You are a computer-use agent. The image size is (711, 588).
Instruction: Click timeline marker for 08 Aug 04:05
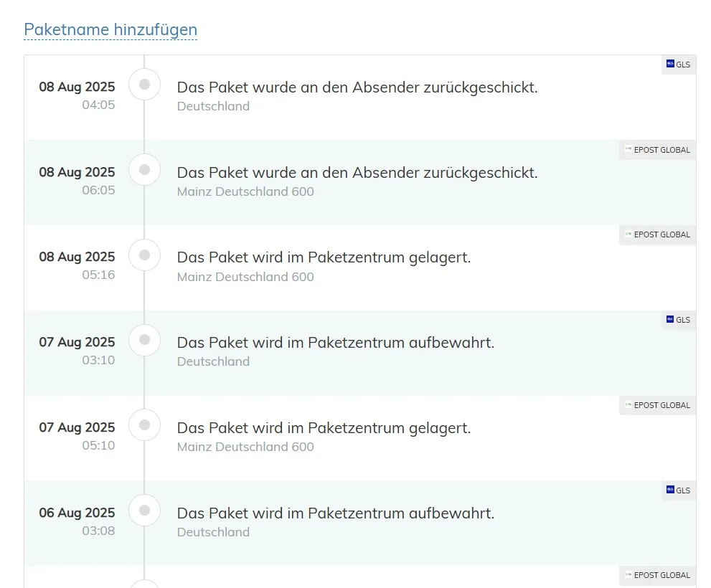tap(145, 85)
